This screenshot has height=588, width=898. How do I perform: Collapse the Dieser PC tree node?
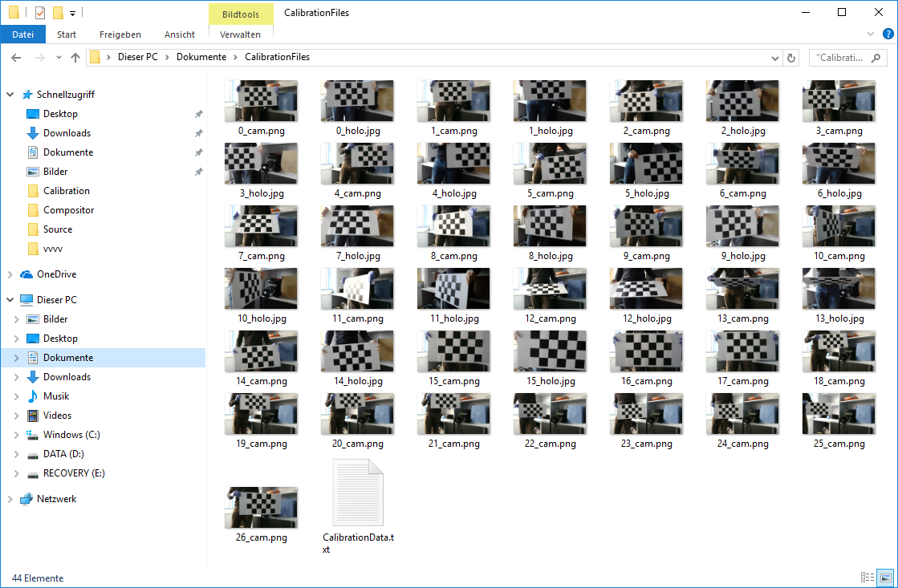pyautogui.click(x=10, y=300)
